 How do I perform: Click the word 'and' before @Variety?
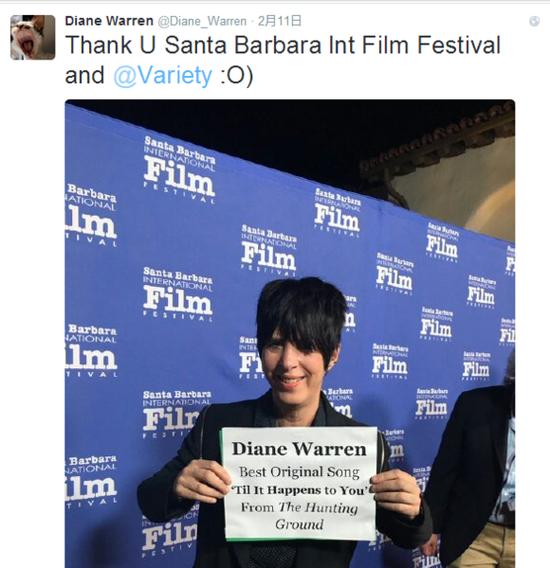85,76
